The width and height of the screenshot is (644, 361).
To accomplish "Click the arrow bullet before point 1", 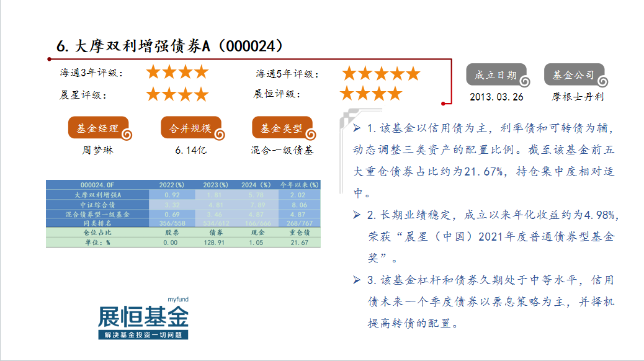I will pyautogui.click(x=357, y=128).
